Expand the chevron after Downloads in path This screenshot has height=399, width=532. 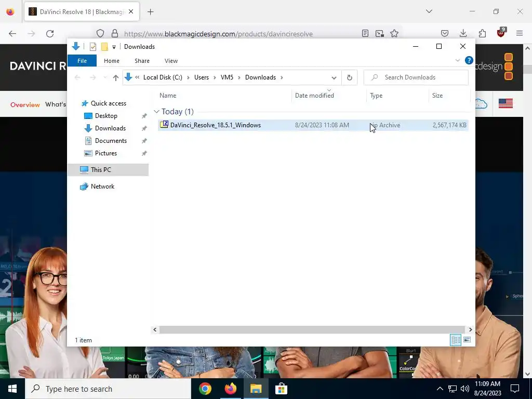pyautogui.click(x=282, y=78)
